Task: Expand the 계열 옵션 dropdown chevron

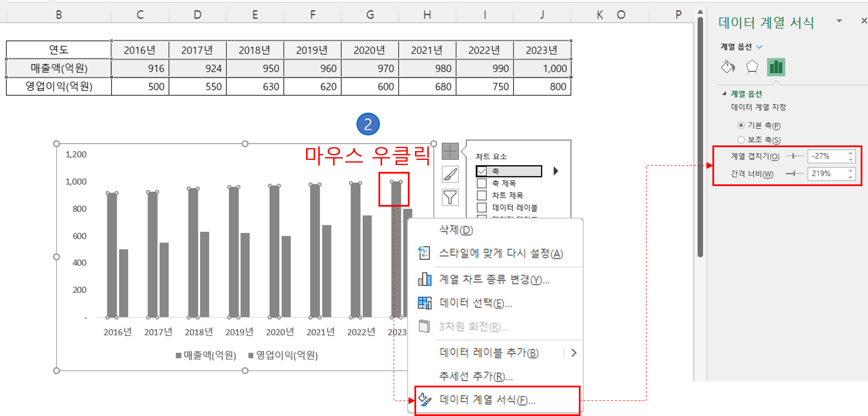Action: (x=759, y=47)
